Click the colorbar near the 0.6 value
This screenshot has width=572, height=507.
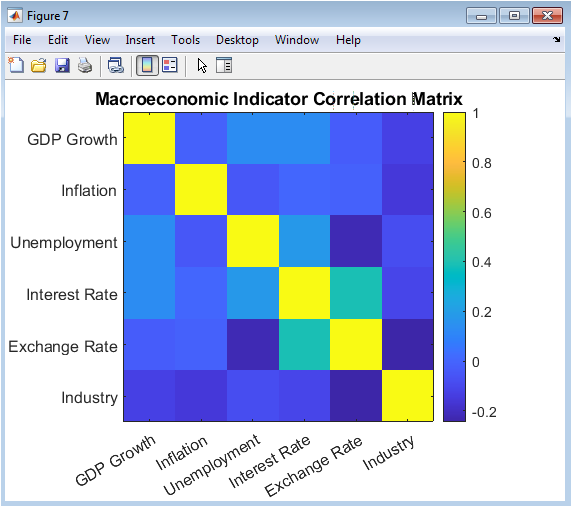[x=454, y=213]
